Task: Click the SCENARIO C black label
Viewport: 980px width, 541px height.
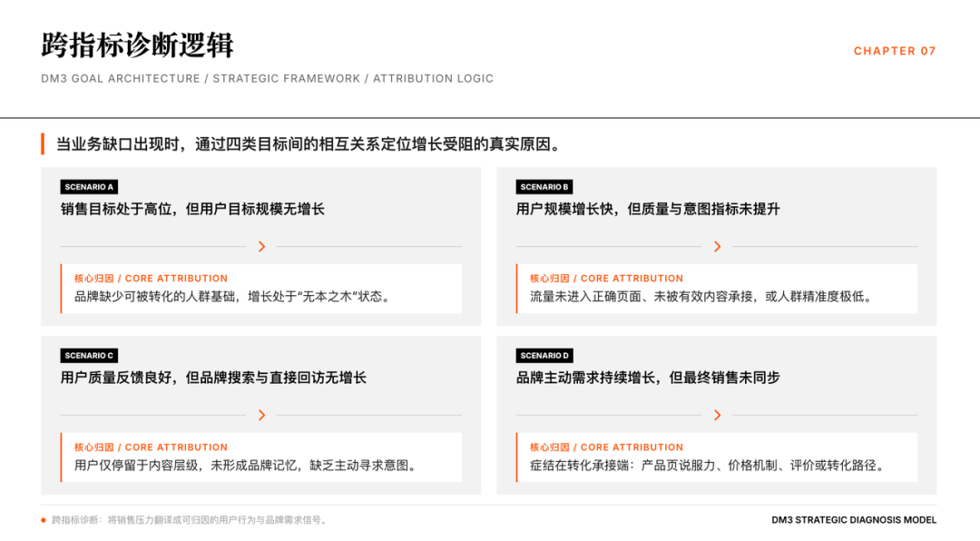Action: [89, 356]
